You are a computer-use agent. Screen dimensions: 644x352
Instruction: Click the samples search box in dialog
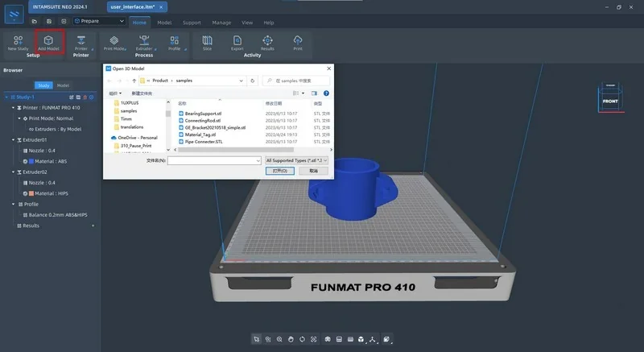(296, 81)
